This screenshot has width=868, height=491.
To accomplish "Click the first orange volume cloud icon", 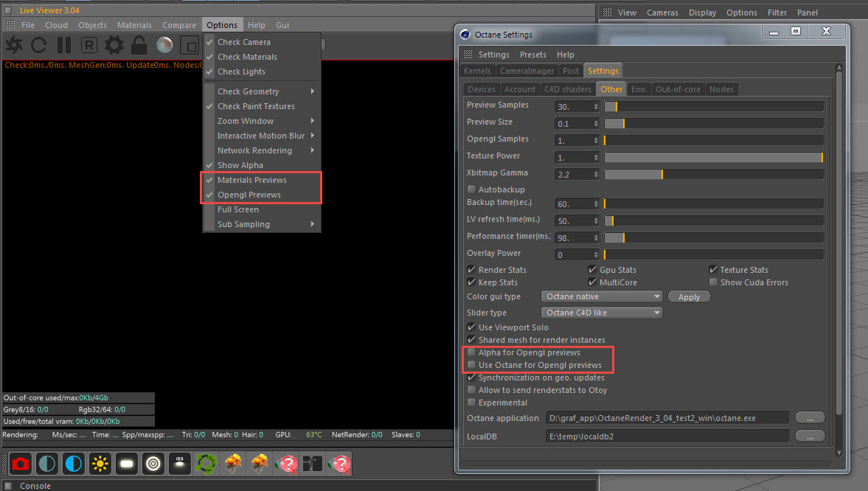I will [x=232, y=463].
